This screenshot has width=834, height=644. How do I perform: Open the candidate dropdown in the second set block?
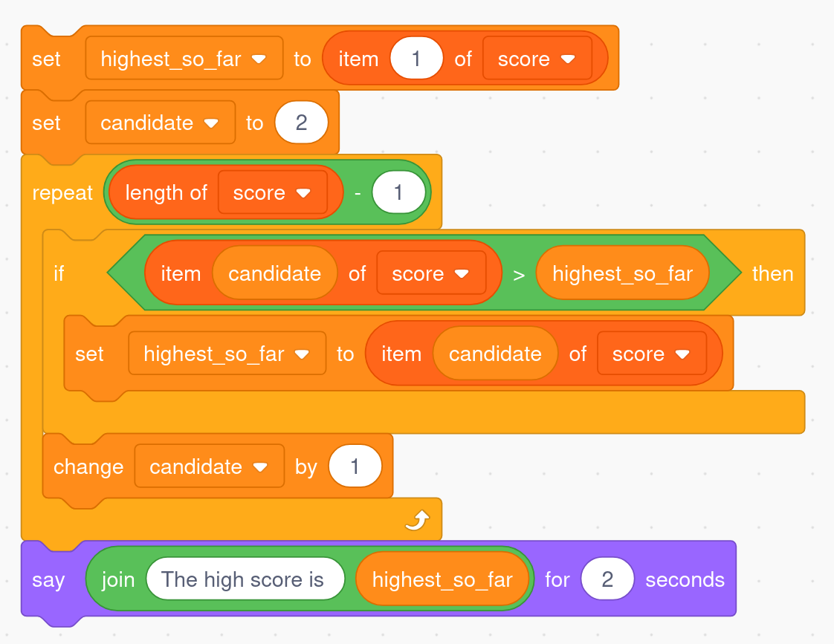211,123
